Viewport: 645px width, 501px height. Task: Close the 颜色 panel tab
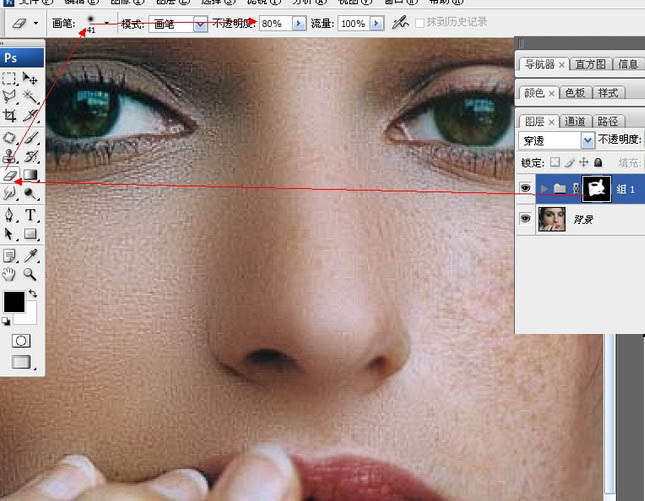coord(551,94)
